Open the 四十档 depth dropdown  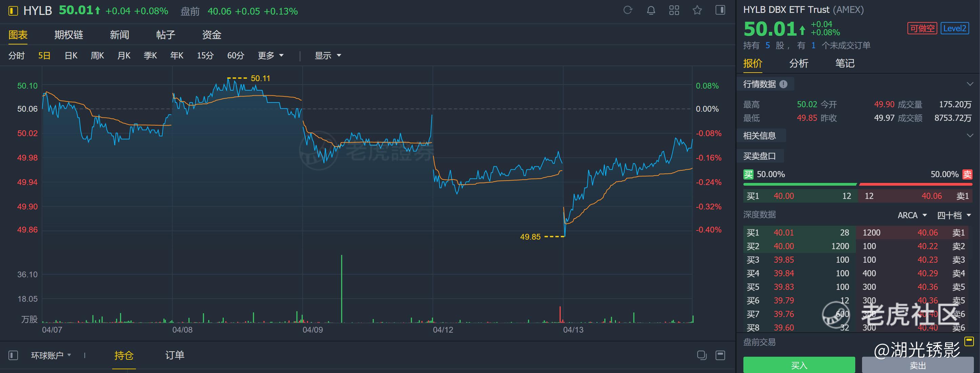tap(954, 215)
